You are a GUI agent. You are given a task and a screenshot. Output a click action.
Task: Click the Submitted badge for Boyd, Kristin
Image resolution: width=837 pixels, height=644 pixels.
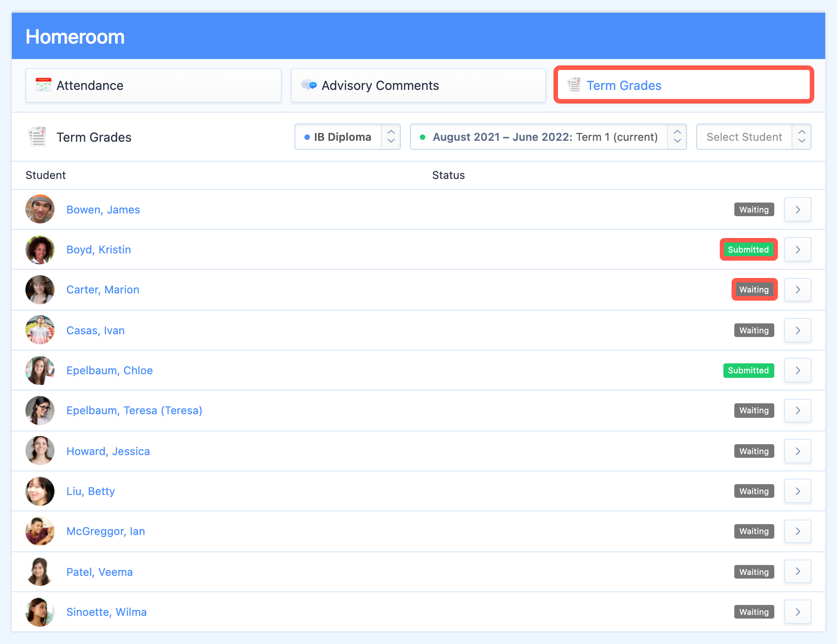click(x=748, y=249)
